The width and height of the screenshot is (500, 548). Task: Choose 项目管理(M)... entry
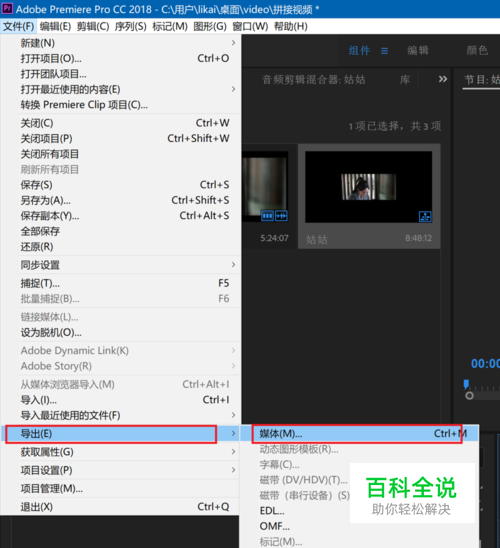(x=121, y=489)
